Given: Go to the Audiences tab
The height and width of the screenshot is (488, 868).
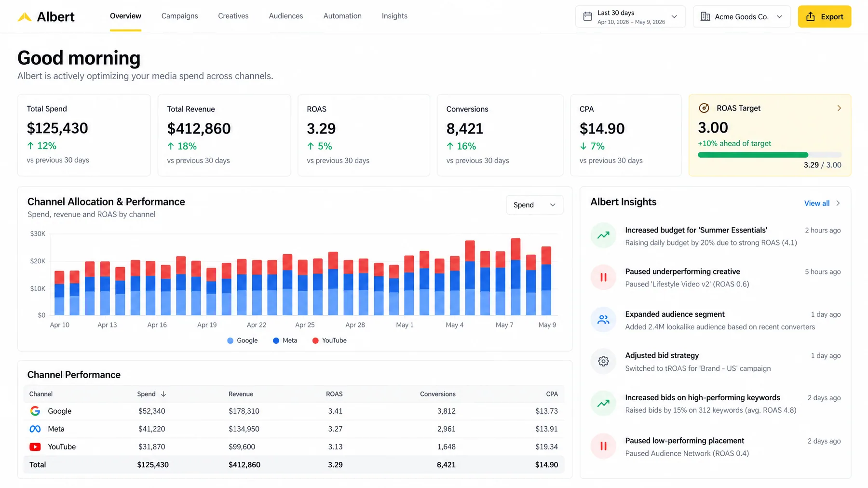Looking at the screenshot, I should pyautogui.click(x=286, y=16).
